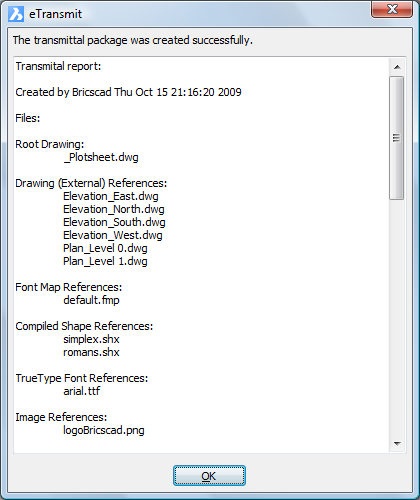Close the eTransmit dialog with X
This screenshot has height=500, width=420.
(392, 9)
